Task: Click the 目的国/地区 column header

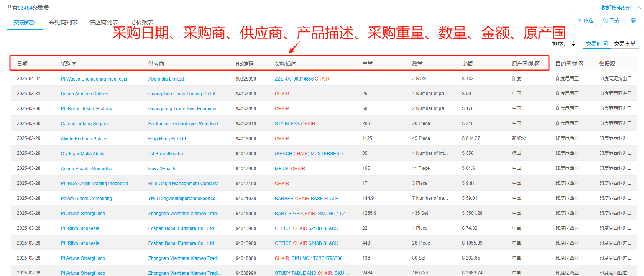Action: click(x=570, y=64)
